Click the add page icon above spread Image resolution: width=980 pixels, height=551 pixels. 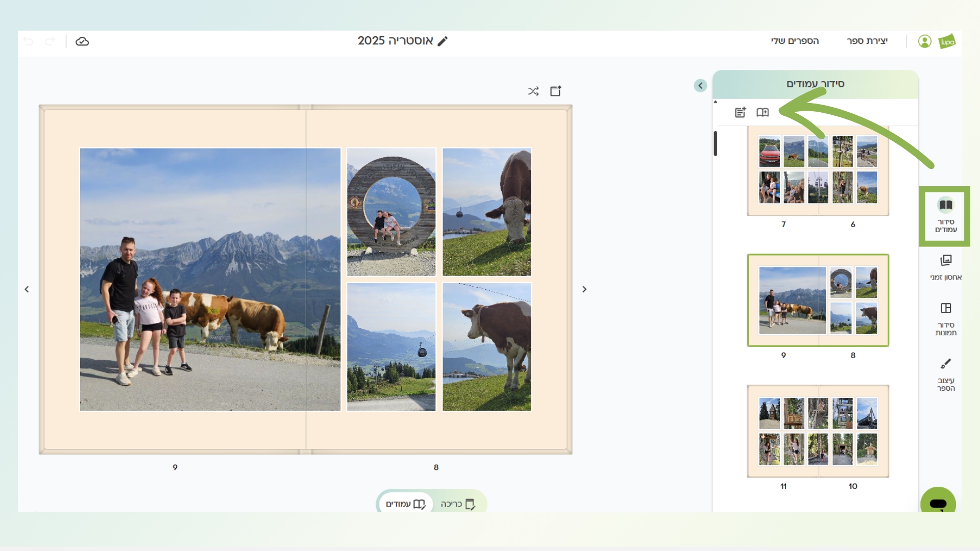point(555,91)
